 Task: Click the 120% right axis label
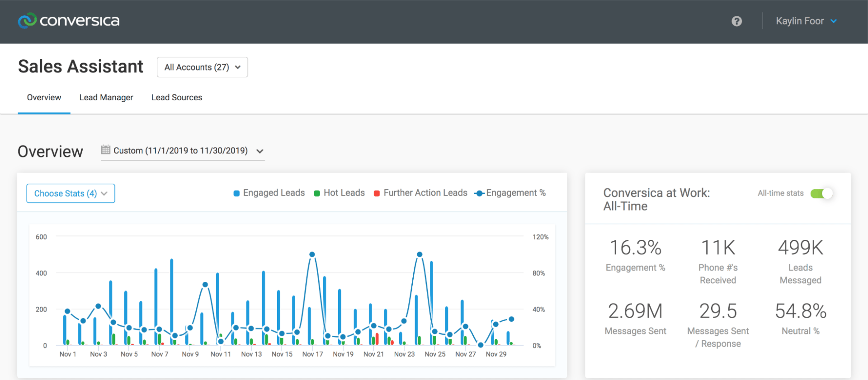tap(541, 237)
